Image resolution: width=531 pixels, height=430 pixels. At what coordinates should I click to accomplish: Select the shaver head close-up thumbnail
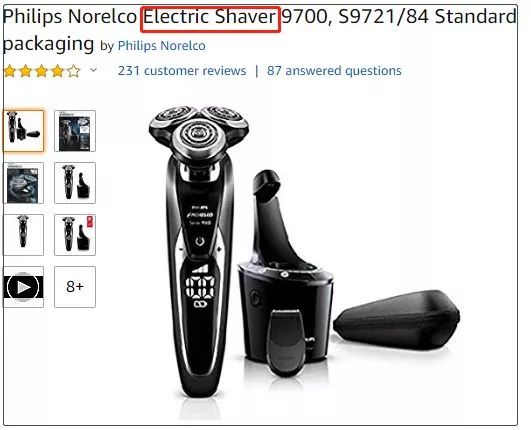pos(24,183)
